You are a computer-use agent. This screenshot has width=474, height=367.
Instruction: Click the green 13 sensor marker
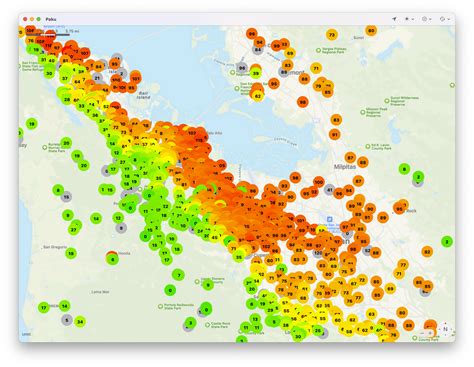point(255,319)
